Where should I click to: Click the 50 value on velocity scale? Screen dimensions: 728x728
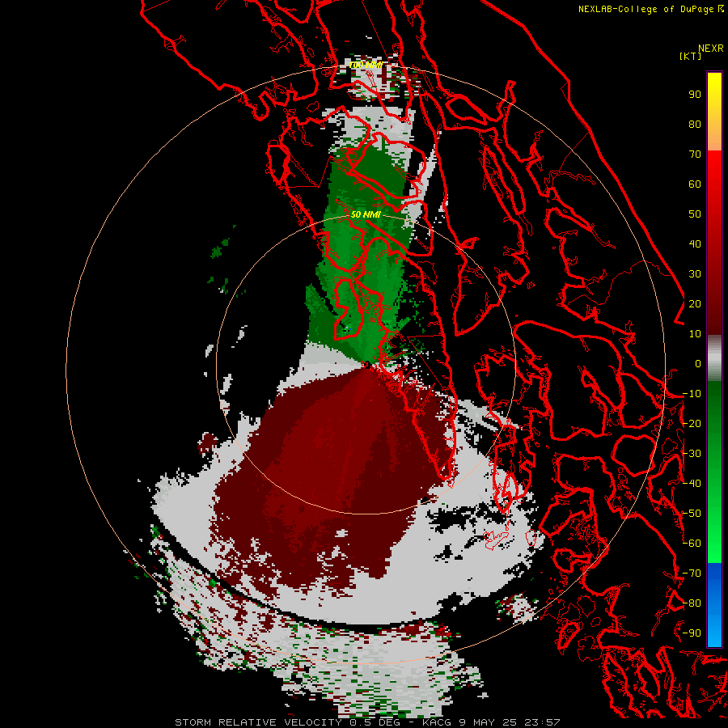pyautogui.click(x=695, y=214)
